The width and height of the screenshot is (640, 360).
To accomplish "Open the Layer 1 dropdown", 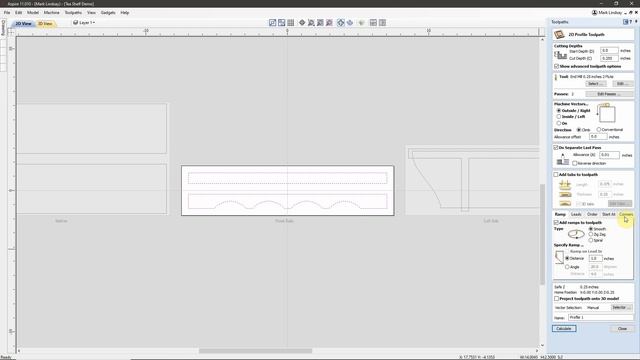I will pyautogui.click(x=84, y=23).
